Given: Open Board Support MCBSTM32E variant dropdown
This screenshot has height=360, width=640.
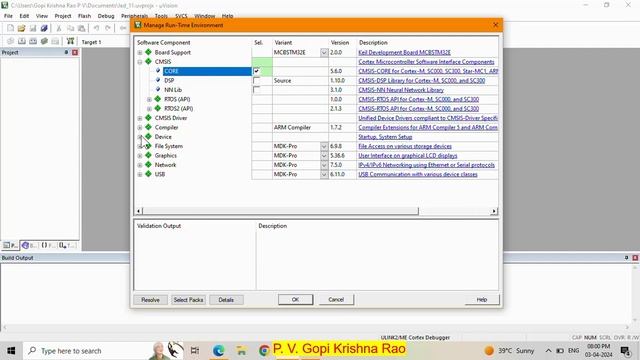Looking at the screenshot, I should (x=324, y=52).
